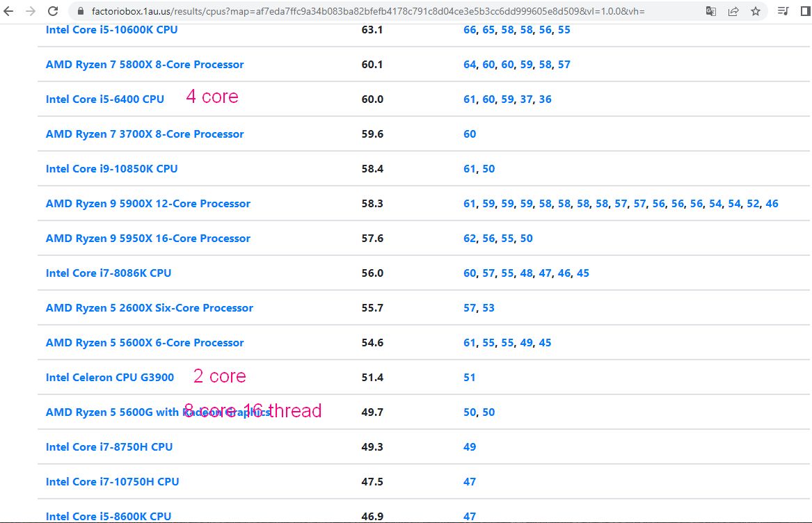Viewport: 812px width, 523px height.
Task: Open result 57 in the Ryzen 5 2600X row
Action: click(x=470, y=307)
